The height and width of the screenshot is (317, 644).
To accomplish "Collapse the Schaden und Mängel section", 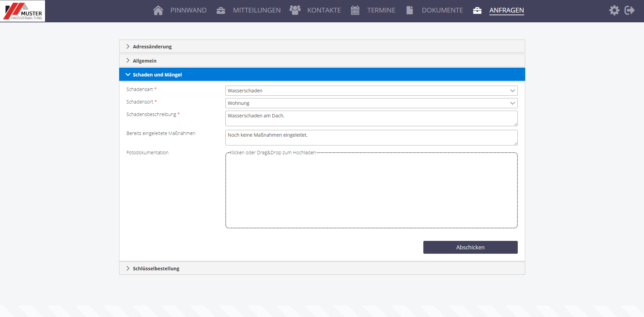I will pyautogui.click(x=157, y=75).
